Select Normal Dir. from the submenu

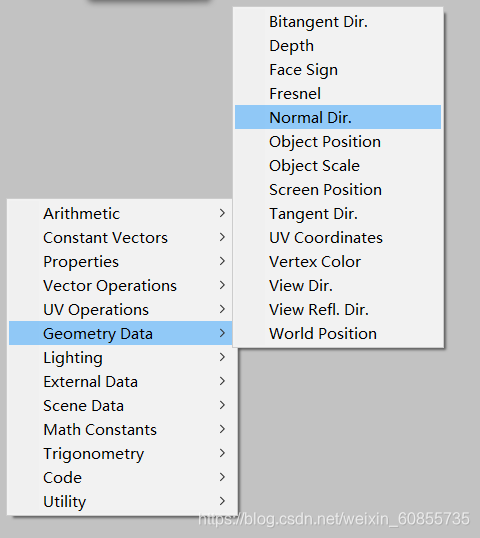[338, 117]
